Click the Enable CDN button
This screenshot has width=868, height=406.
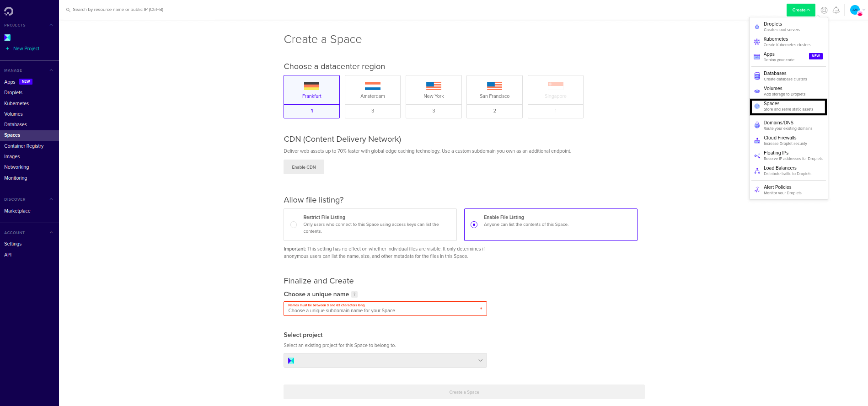[304, 167]
